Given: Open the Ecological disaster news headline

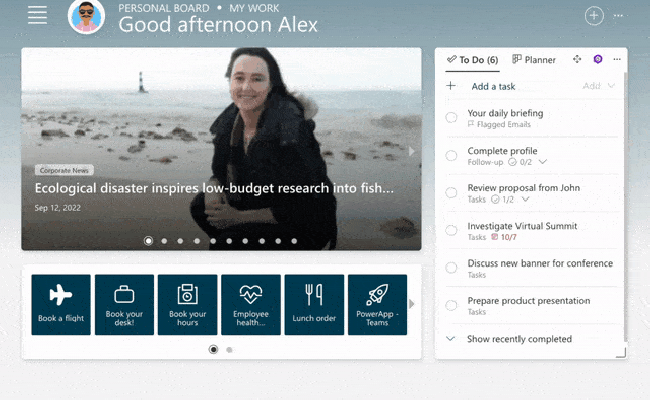Looking at the screenshot, I should pos(214,188).
